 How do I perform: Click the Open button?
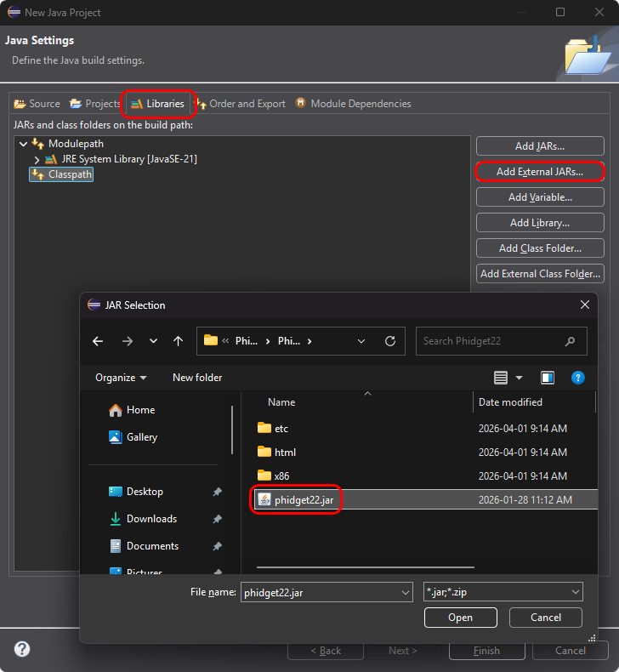tap(460, 618)
